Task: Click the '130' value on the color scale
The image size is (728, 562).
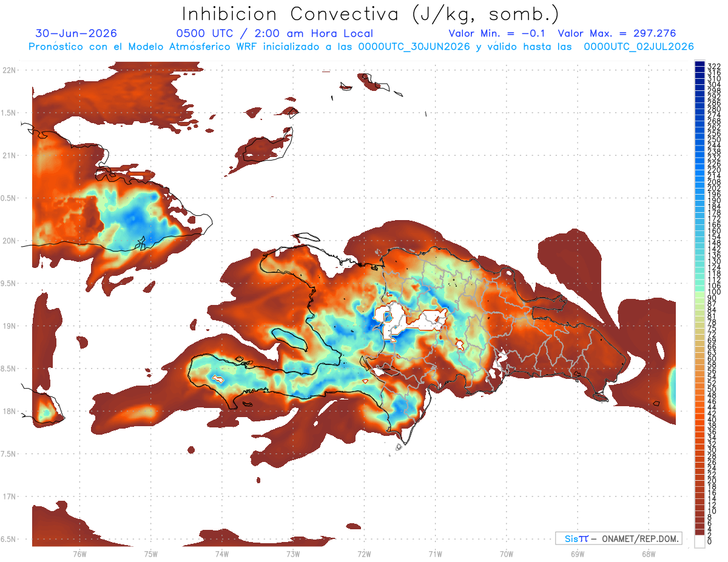Action: tap(713, 261)
